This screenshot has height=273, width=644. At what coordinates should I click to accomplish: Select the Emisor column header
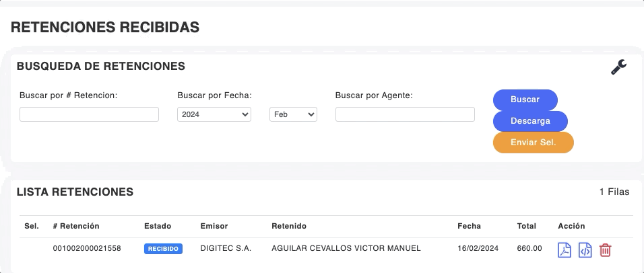pyautogui.click(x=214, y=226)
